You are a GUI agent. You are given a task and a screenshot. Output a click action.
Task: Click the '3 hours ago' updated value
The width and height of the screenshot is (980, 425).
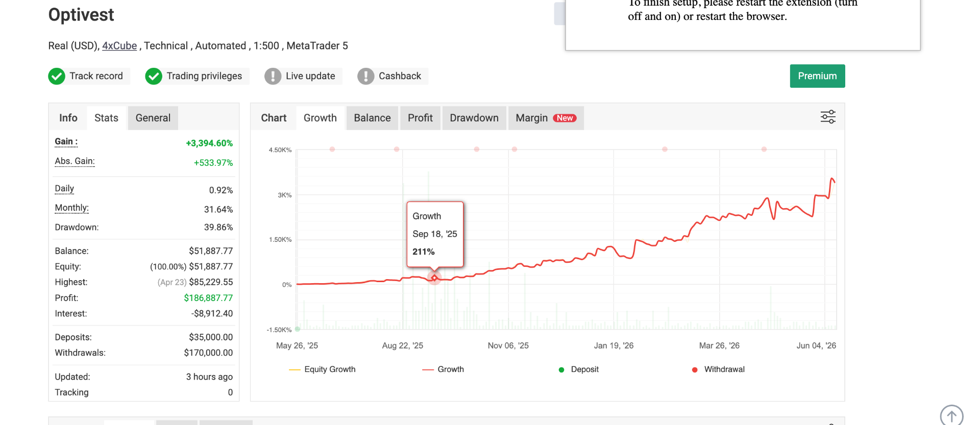209,377
